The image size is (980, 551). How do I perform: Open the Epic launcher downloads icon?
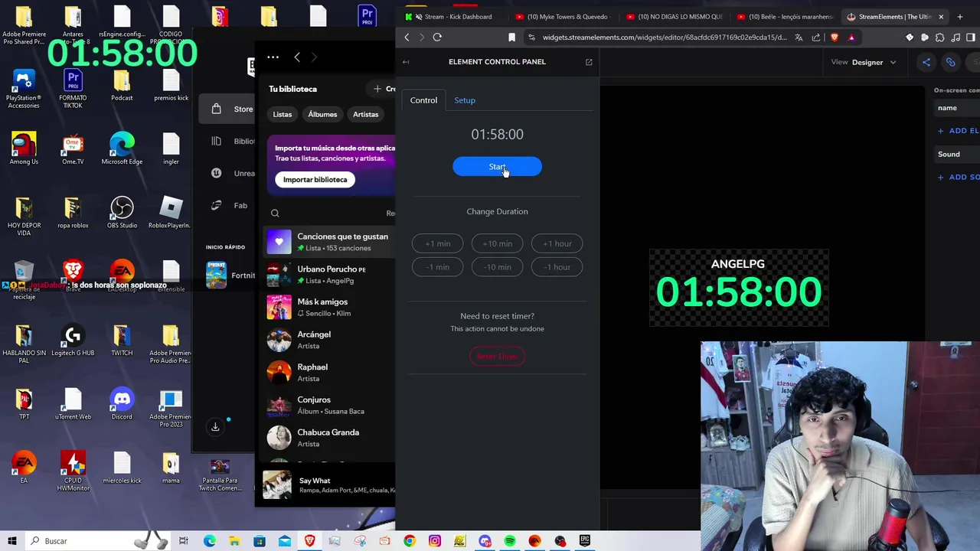[215, 427]
